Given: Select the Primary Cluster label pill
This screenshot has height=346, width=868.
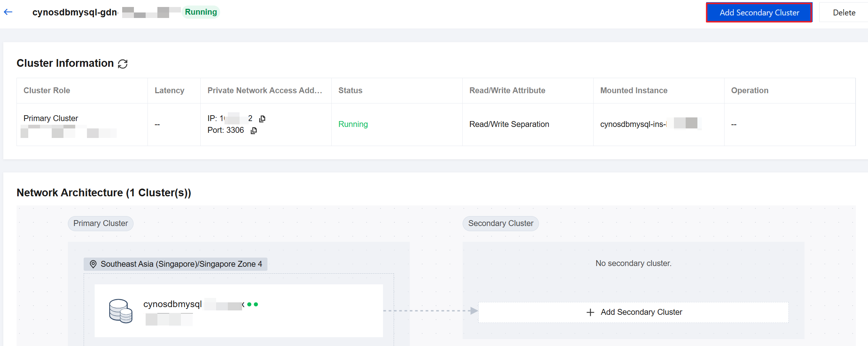Looking at the screenshot, I should tap(101, 223).
